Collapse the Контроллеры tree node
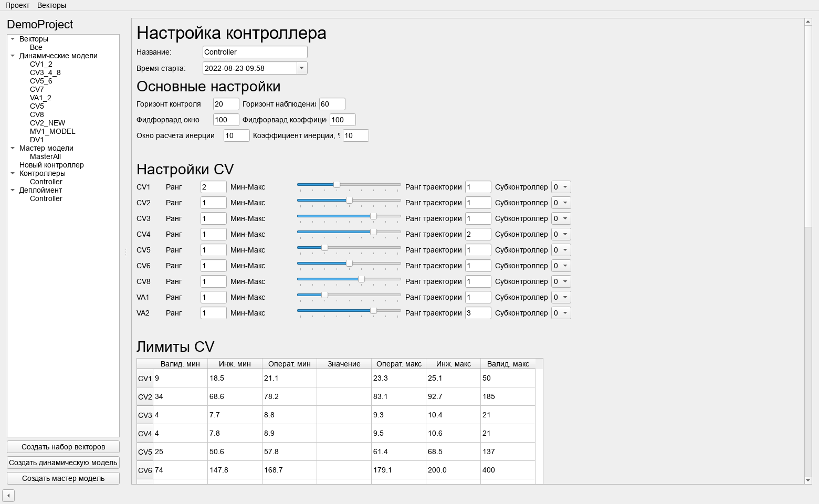 (13, 173)
